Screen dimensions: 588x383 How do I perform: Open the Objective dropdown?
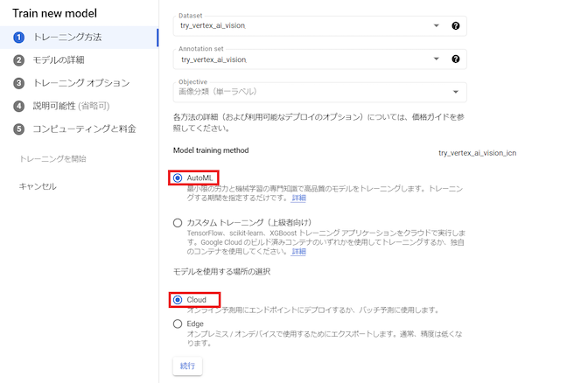coord(319,92)
